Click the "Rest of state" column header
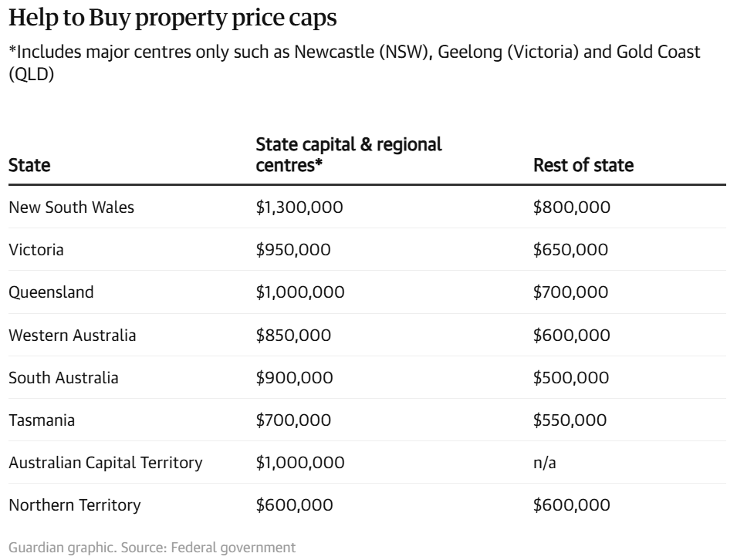The width and height of the screenshot is (737, 560). point(583,165)
